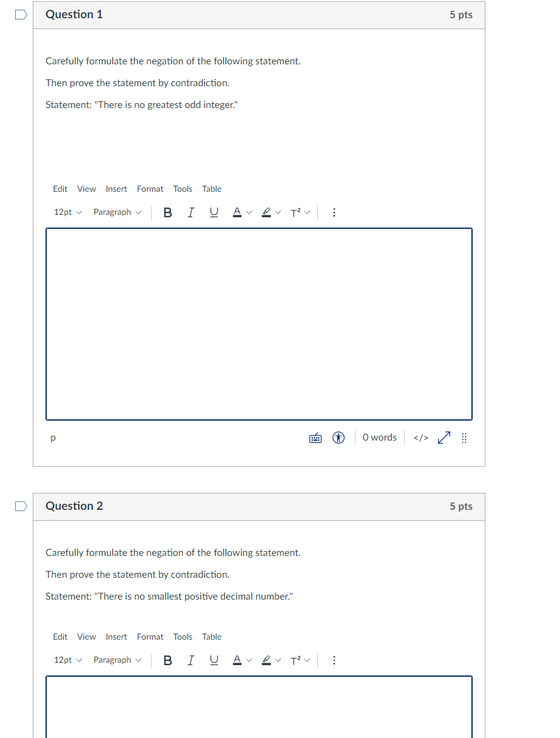The width and height of the screenshot is (560, 738).
Task: Click the highlight color icon in Question 2
Action: [x=266, y=660]
